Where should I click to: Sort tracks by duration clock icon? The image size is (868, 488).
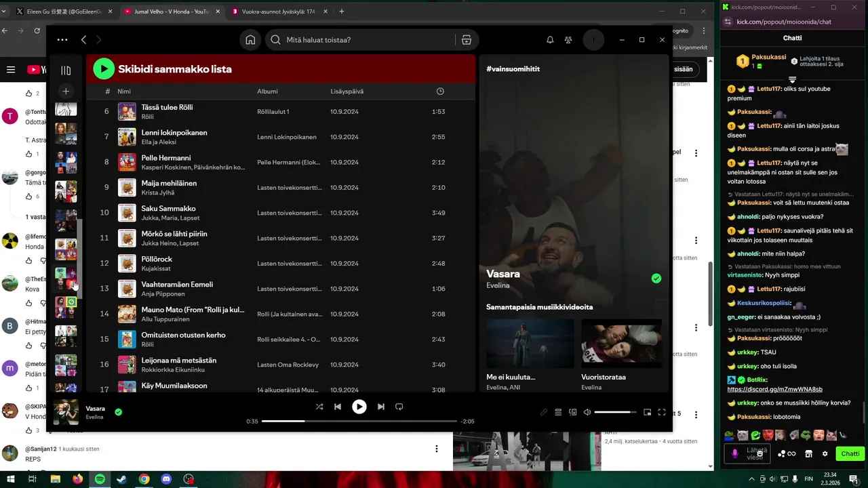(440, 91)
